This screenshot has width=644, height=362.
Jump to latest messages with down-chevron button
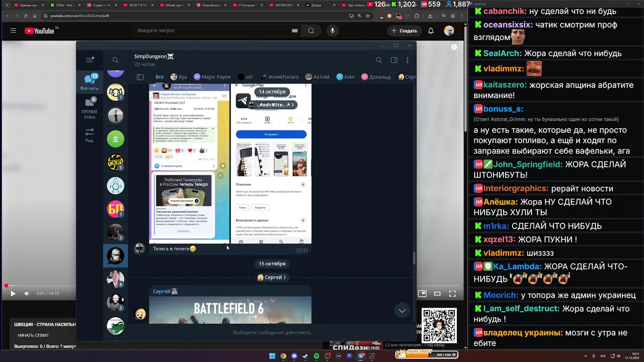402,310
